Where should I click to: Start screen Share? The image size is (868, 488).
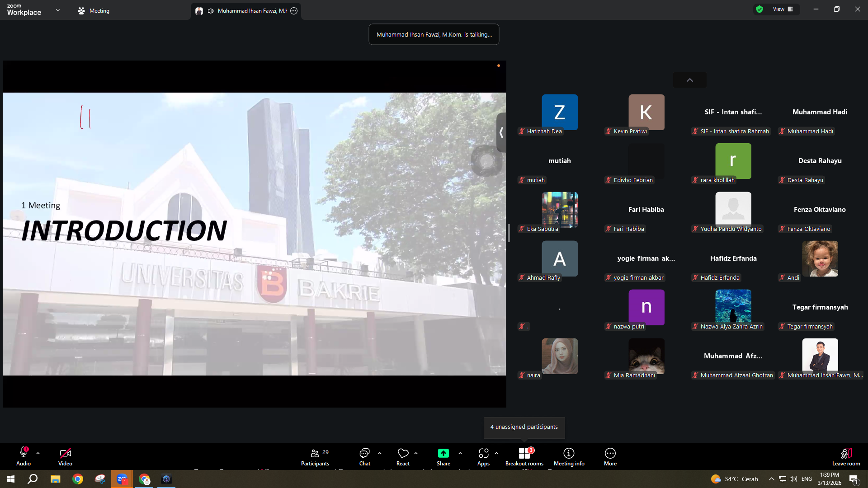click(x=443, y=456)
